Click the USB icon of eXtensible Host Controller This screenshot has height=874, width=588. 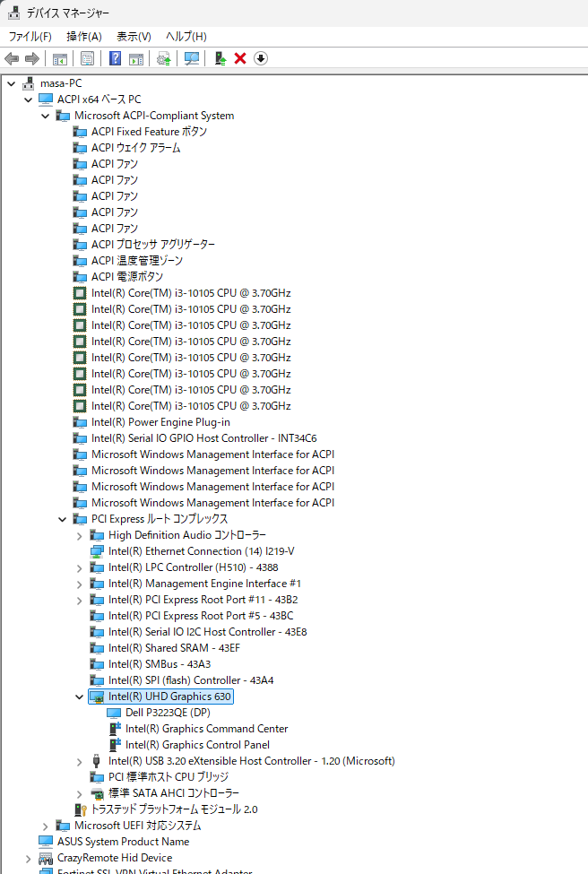click(x=97, y=761)
